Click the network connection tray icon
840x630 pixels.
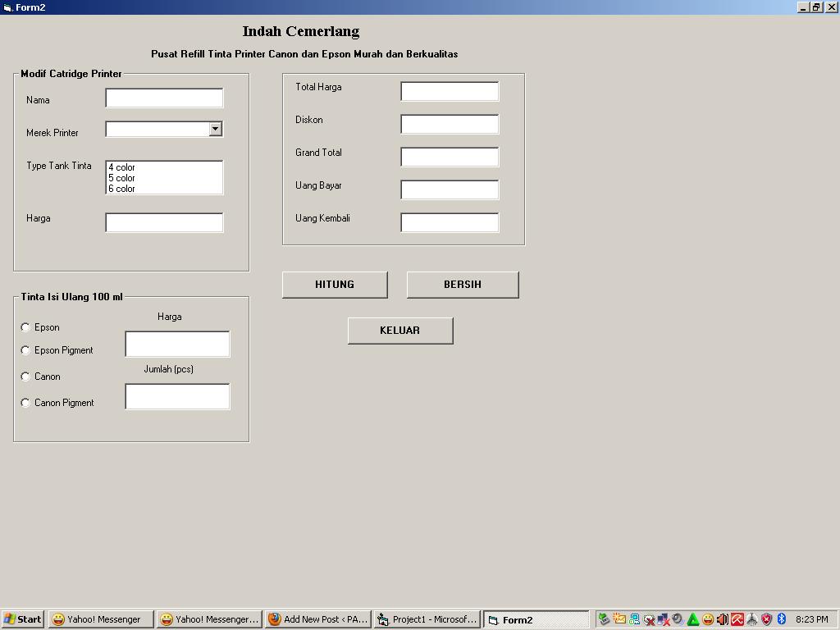coord(634,619)
